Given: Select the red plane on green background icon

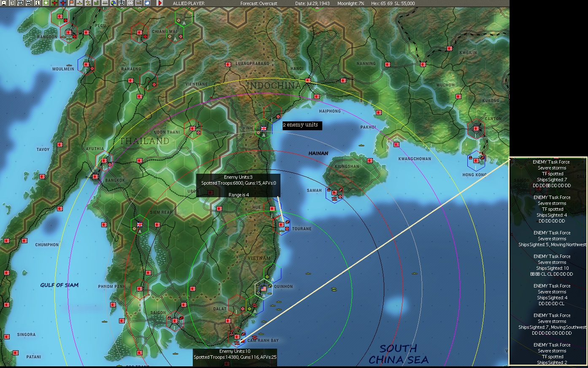Looking at the screenshot, I should coord(54,3).
